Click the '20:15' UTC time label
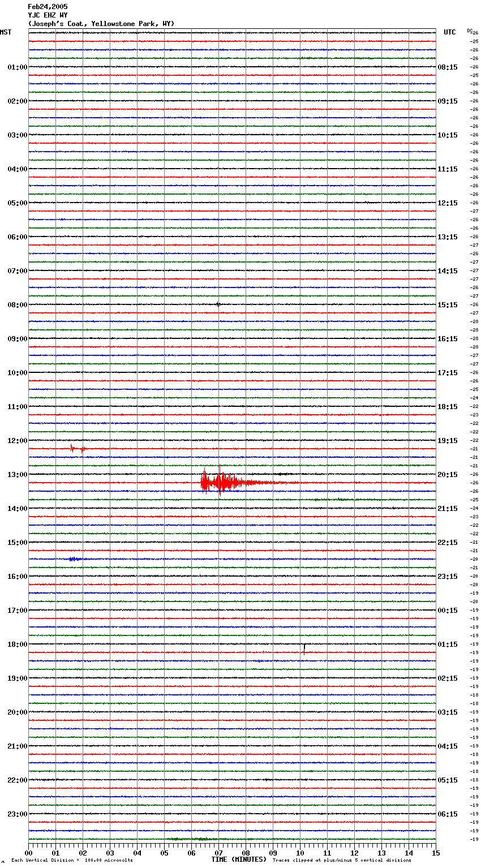This screenshot has width=481, height=868. (448, 475)
